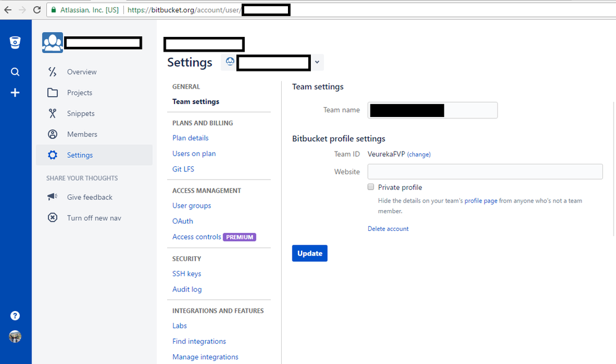Click the PREMIUM badge

pyautogui.click(x=240, y=237)
